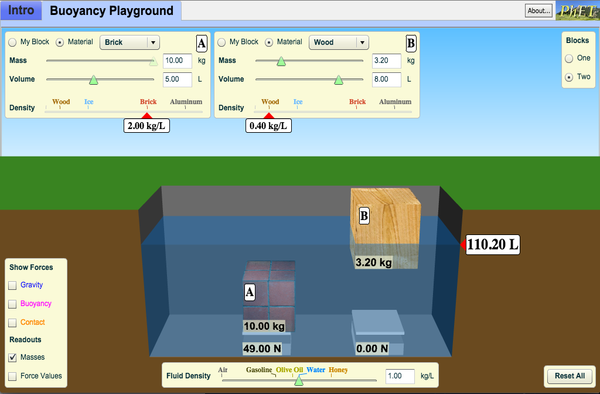The width and height of the screenshot is (600, 394).
Task: Enable Contact force display
Action: click(13, 322)
